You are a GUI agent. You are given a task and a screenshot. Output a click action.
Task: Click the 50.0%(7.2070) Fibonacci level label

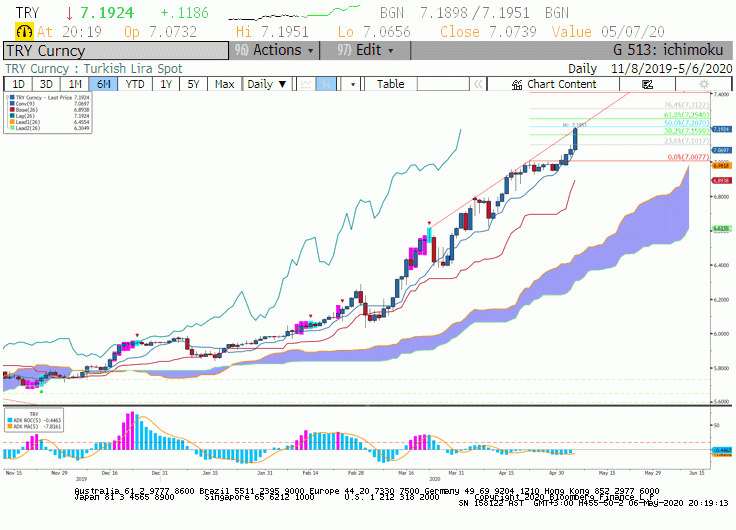click(686, 123)
